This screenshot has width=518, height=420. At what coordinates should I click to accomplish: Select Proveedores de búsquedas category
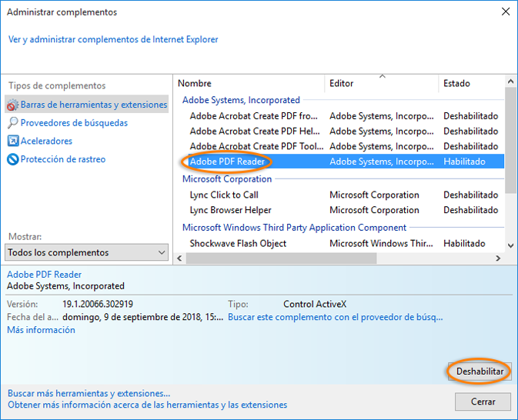[x=74, y=123]
